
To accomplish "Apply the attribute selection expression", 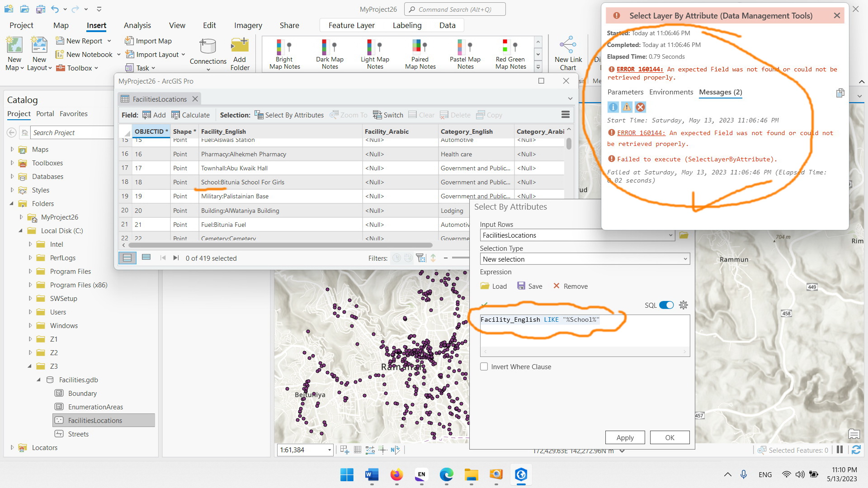I will click(x=625, y=437).
